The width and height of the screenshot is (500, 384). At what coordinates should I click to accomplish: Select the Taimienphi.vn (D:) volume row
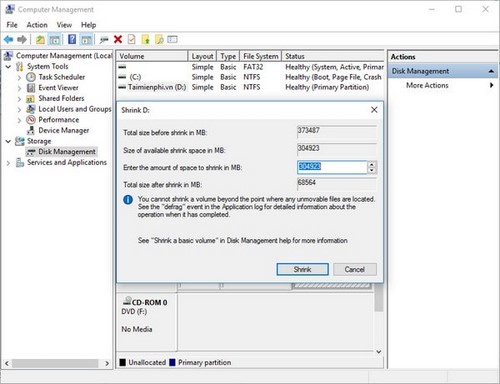click(250, 87)
